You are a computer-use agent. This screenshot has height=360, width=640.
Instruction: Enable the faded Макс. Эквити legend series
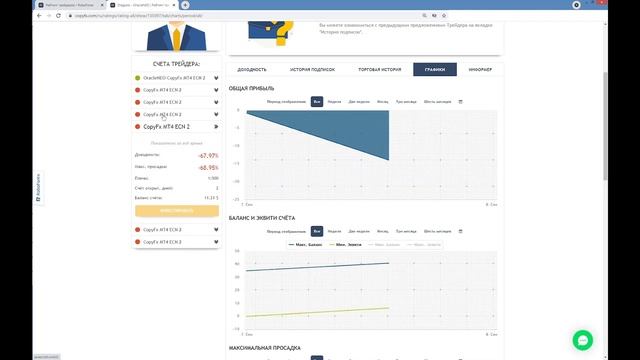tap(424, 245)
